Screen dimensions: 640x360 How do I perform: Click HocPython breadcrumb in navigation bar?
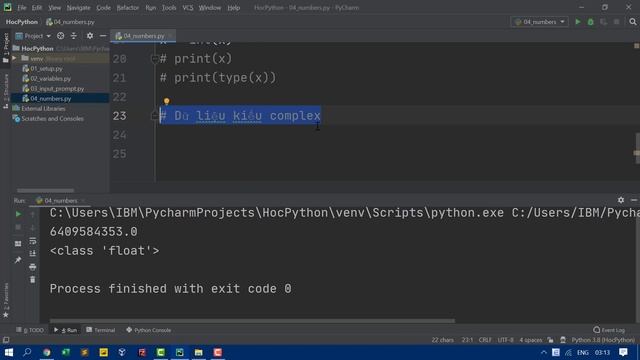pos(22,22)
